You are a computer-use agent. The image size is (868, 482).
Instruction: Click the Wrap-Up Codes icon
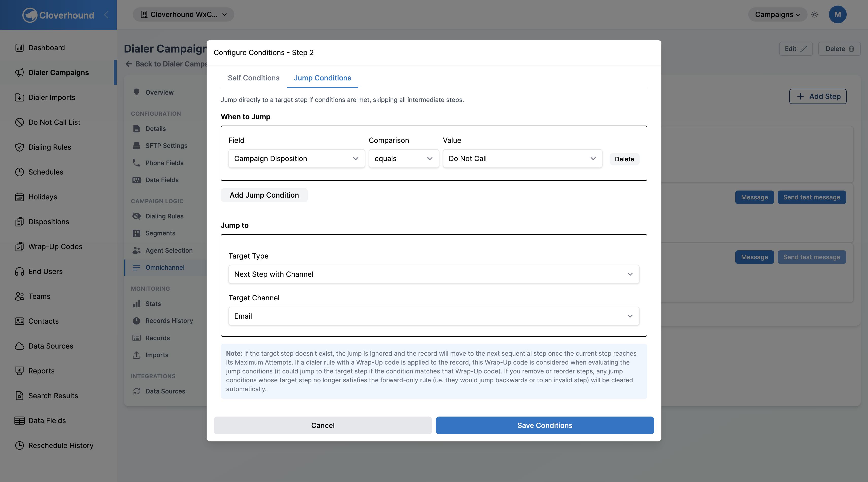point(20,247)
